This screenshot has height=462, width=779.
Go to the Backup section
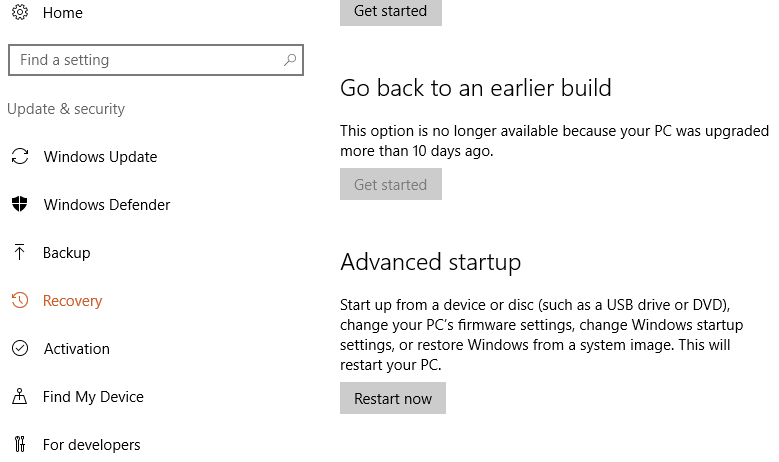(x=66, y=253)
